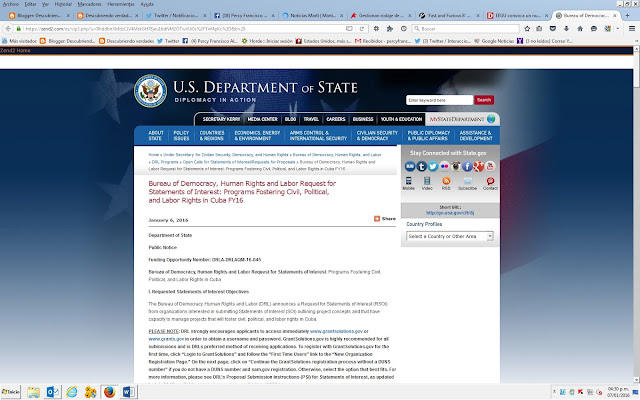
Task: Open the Ayuda menu
Action: coord(147,4)
